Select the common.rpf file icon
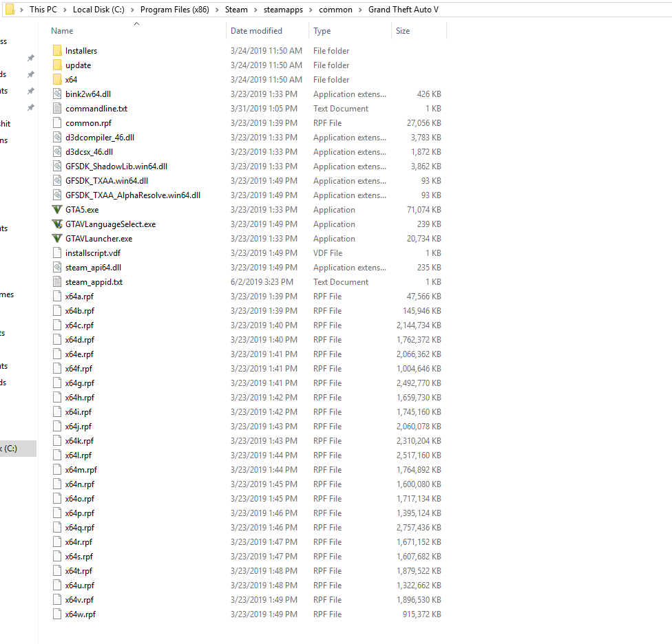The height and width of the screenshot is (644, 672). (57, 123)
